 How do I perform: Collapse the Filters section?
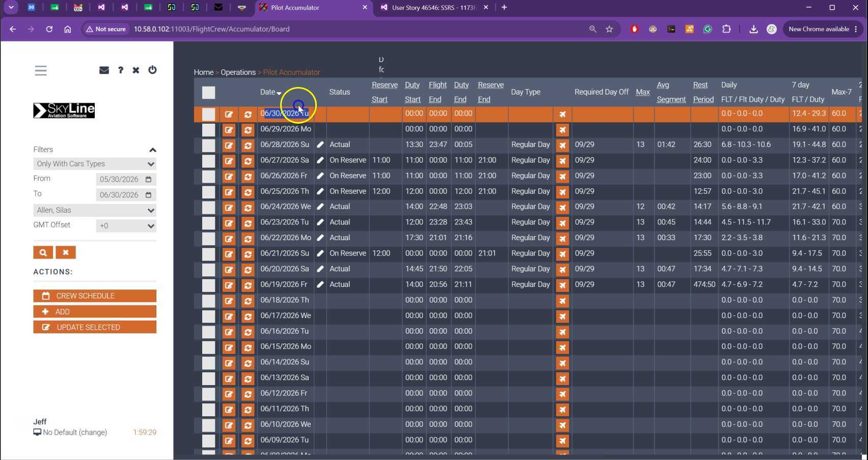[x=152, y=150]
